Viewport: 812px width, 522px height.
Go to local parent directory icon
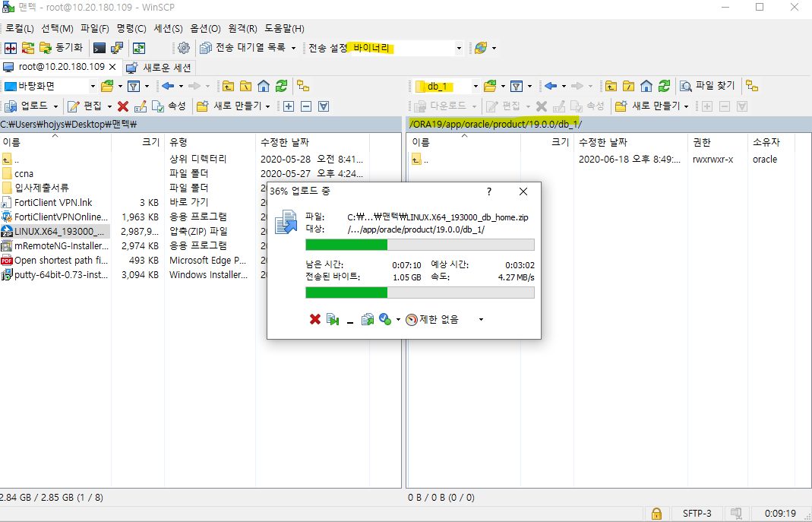[228, 86]
